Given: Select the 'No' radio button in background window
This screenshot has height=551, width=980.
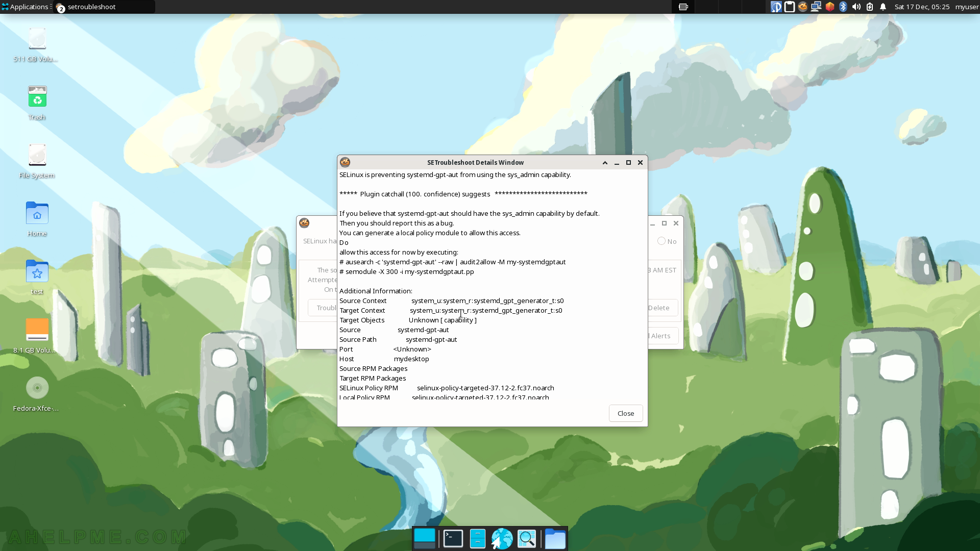Looking at the screenshot, I should (x=667, y=241).
